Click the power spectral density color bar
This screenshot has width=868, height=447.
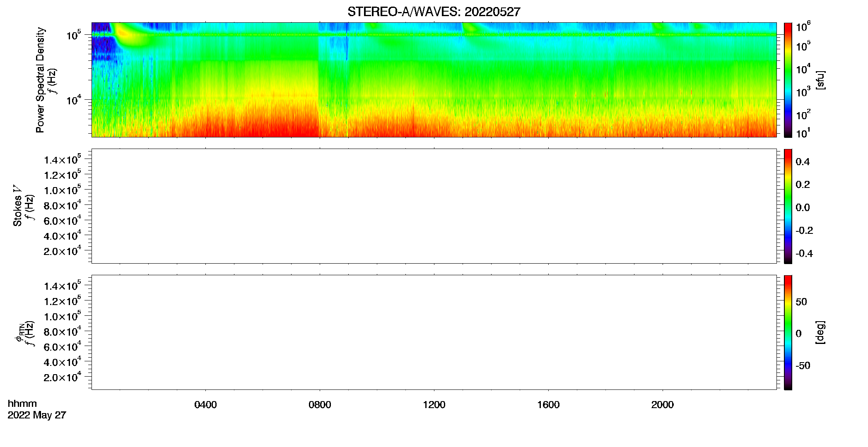(788, 80)
